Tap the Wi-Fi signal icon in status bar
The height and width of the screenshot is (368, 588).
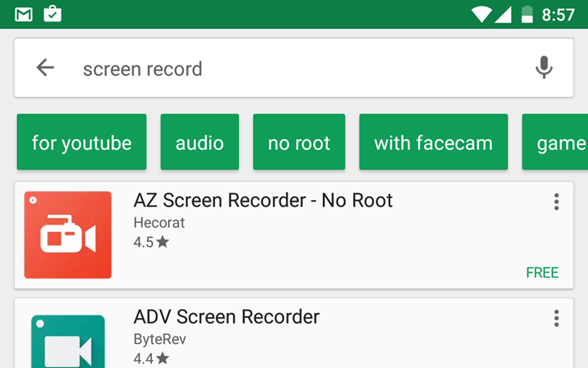[x=481, y=15]
